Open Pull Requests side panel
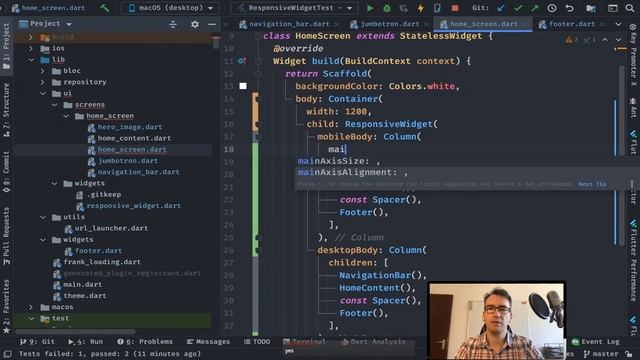Screen dimensions: 640x360 click(x=7, y=236)
